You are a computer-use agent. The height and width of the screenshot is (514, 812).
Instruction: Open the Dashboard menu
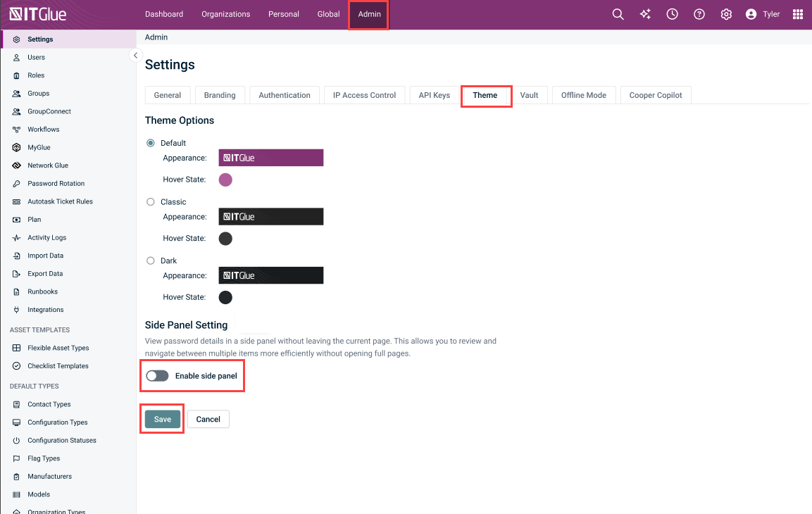(164, 14)
